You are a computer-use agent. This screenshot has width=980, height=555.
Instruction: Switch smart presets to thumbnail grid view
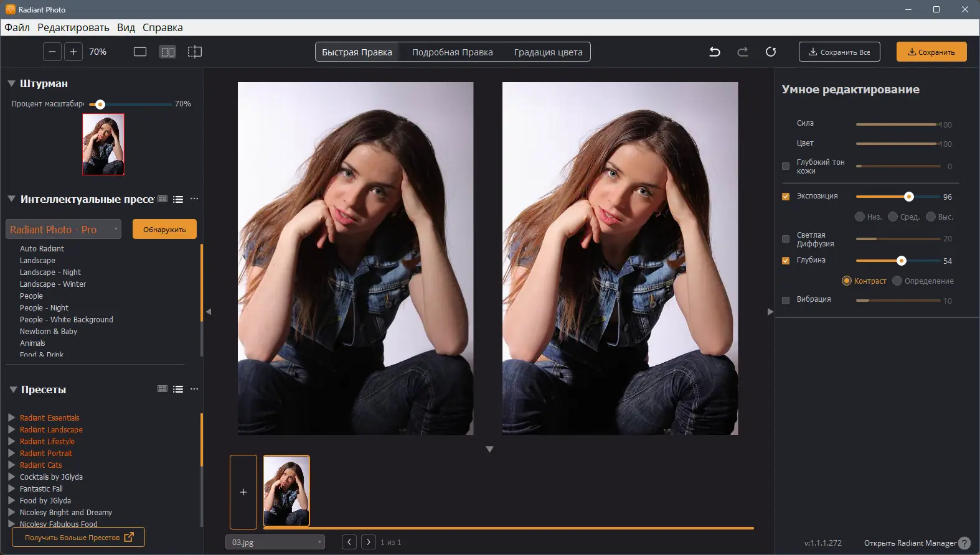tap(163, 199)
